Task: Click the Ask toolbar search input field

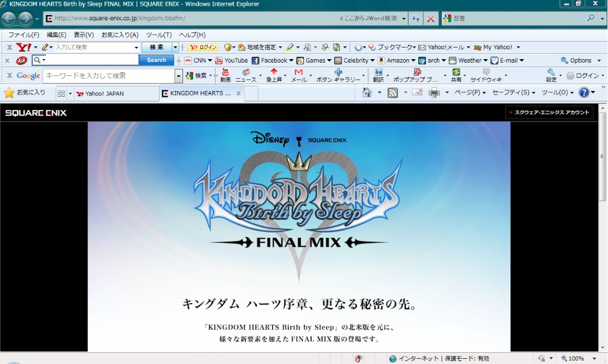Action: (92, 60)
